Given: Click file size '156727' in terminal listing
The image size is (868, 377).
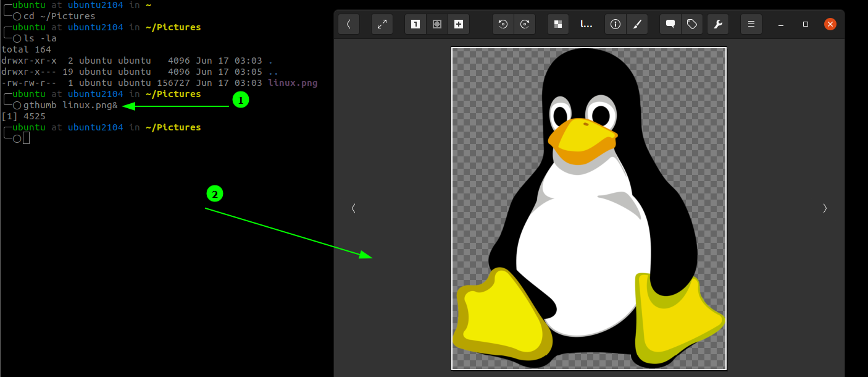Looking at the screenshot, I should click(173, 83).
